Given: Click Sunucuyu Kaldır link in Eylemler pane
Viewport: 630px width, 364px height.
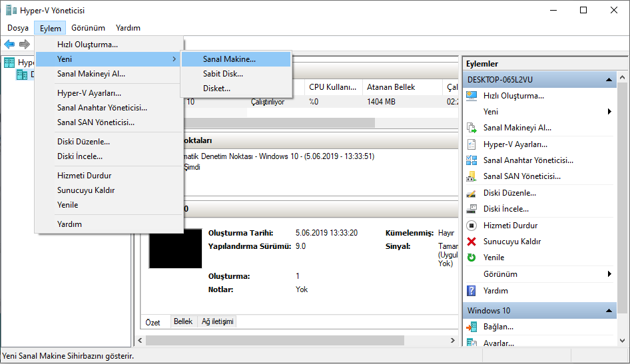Looking at the screenshot, I should [x=512, y=242].
